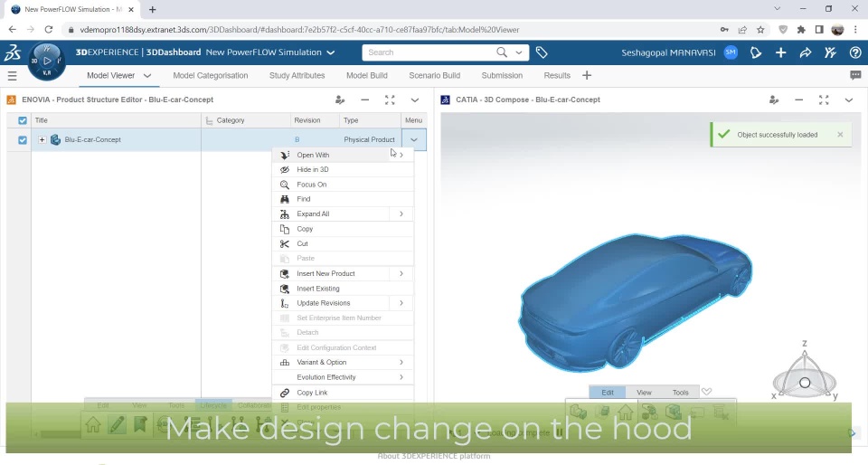Click the Blu-E-car-Concept product icon

tap(55, 139)
